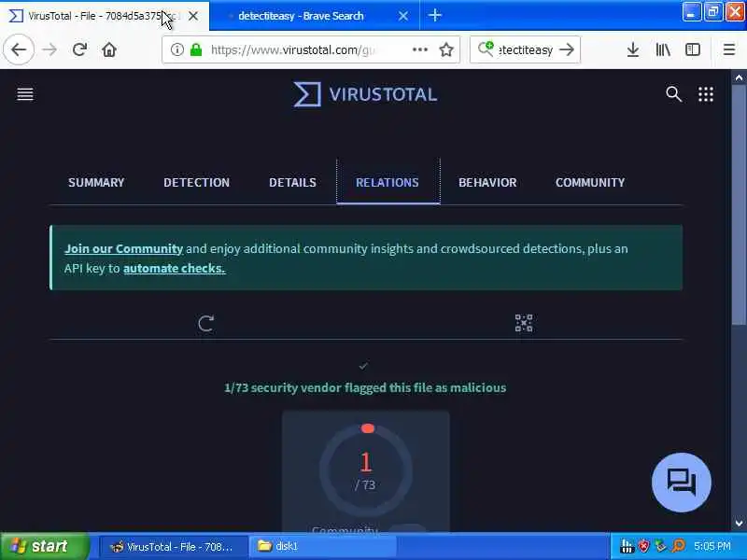Open the Firefox application menu
Viewport: 747px width, 560px height.
(729, 49)
